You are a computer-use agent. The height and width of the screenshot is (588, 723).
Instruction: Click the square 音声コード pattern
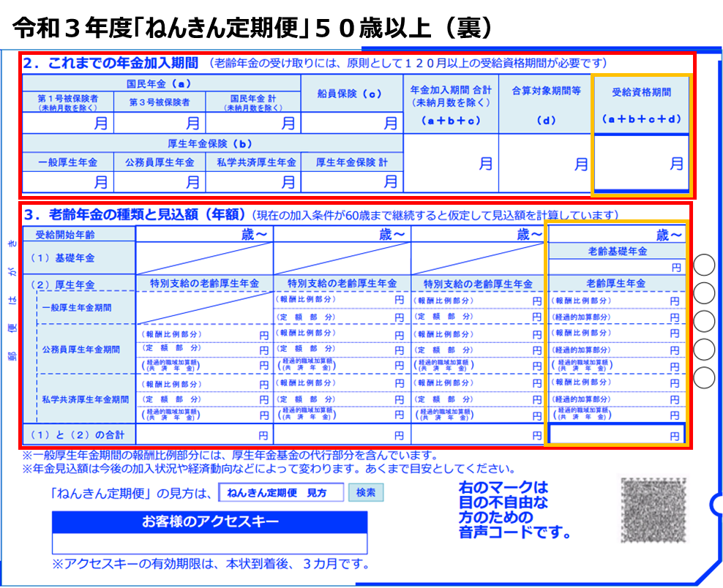(654, 510)
